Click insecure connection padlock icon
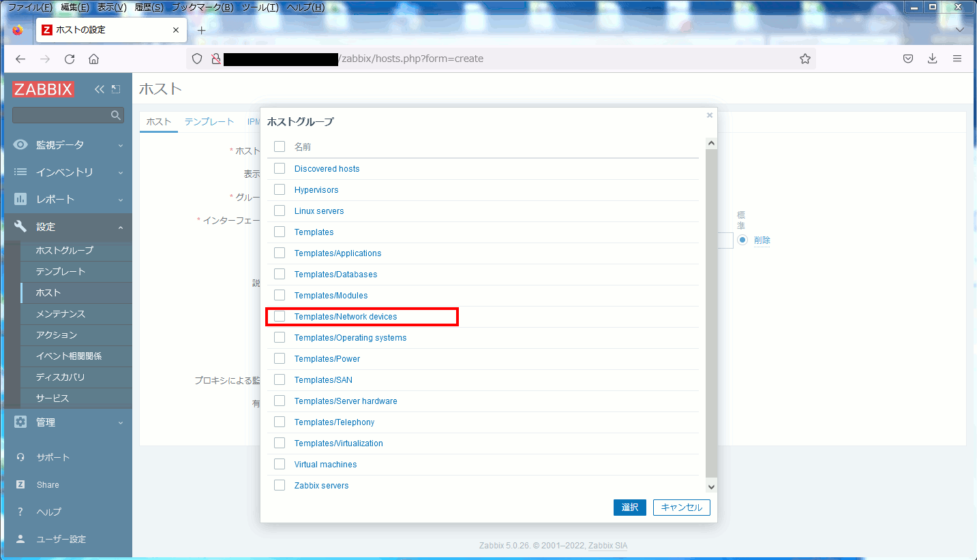The width and height of the screenshot is (977, 560). [215, 59]
